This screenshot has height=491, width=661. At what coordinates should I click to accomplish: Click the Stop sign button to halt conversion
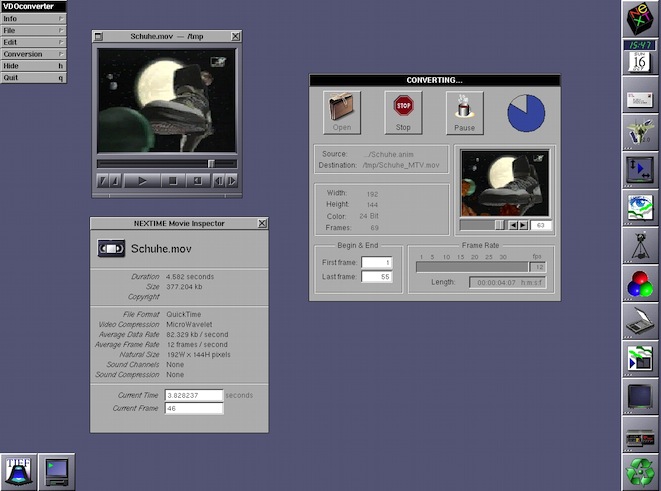coord(403,113)
